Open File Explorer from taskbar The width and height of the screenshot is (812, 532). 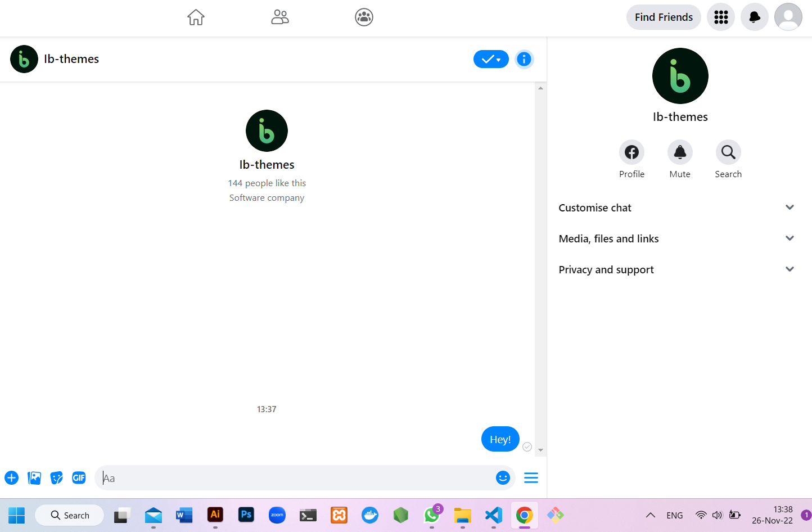[x=463, y=515]
